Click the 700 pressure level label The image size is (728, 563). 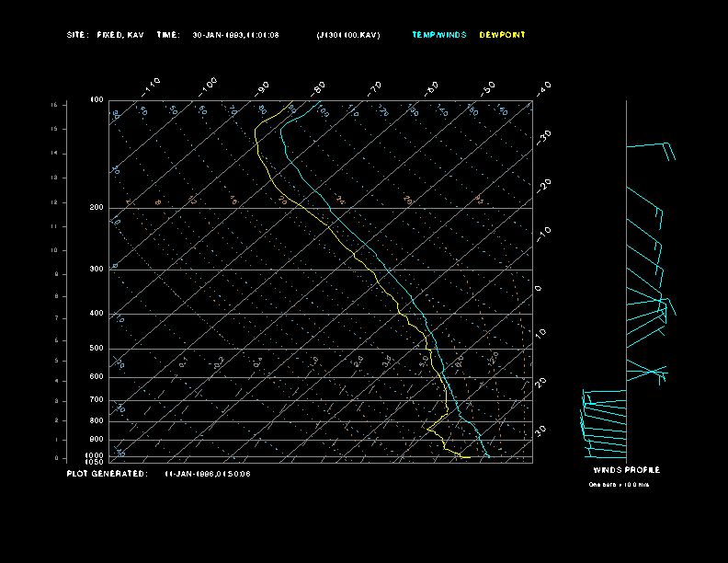[96, 400]
